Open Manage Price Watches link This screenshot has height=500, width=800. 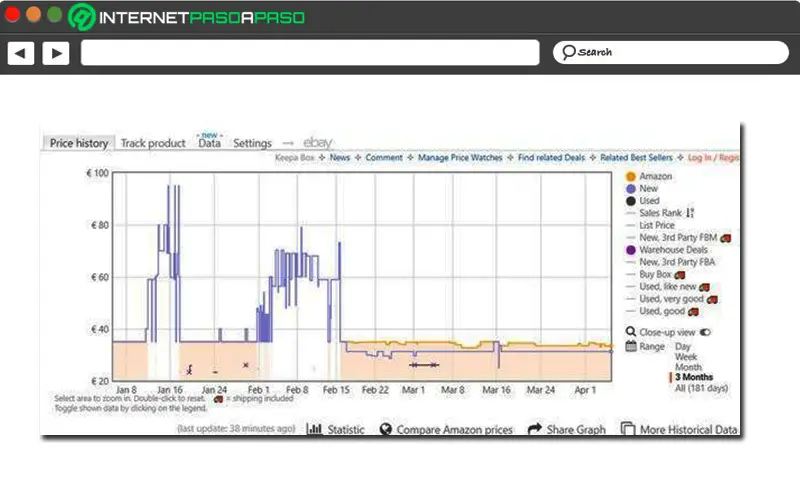tap(460, 158)
